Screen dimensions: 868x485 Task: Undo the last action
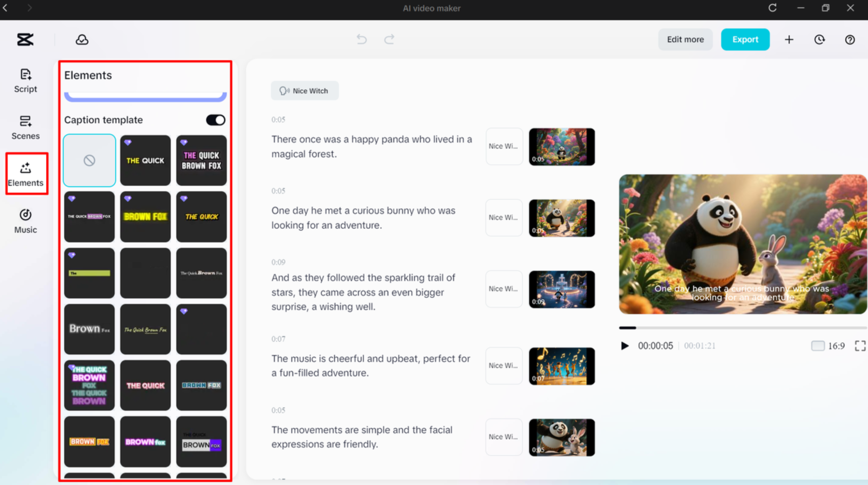[x=362, y=39]
